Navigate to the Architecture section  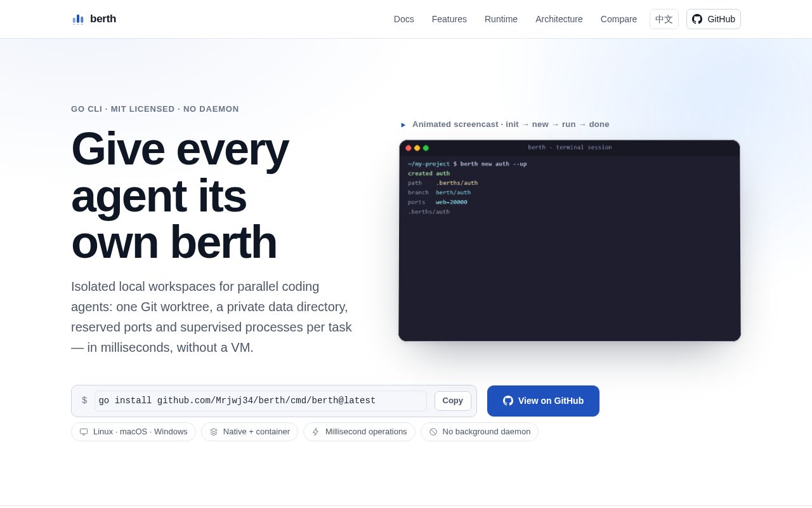559,19
